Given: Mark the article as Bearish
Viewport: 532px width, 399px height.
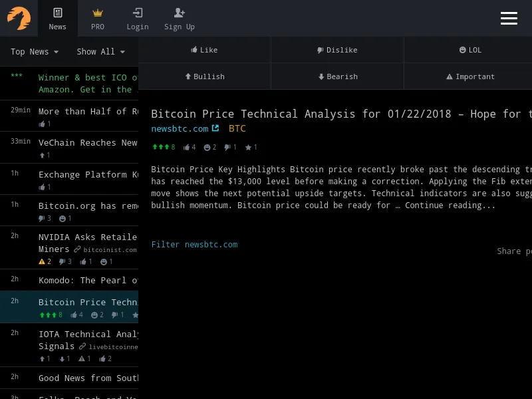Looking at the screenshot, I should click(x=337, y=76).
